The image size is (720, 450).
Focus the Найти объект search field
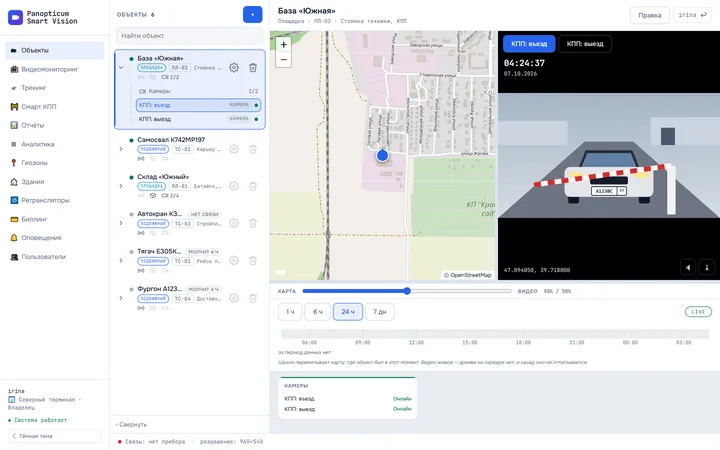[190, 35]
